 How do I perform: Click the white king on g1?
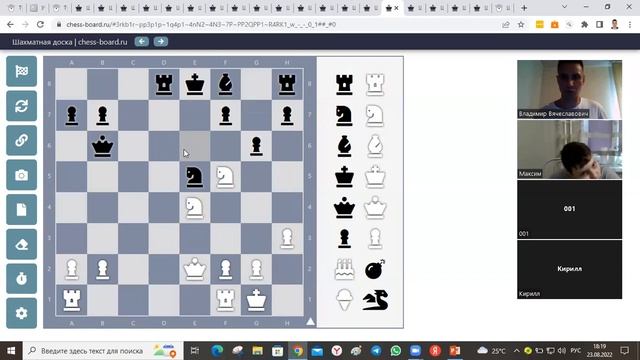(256, 300)
